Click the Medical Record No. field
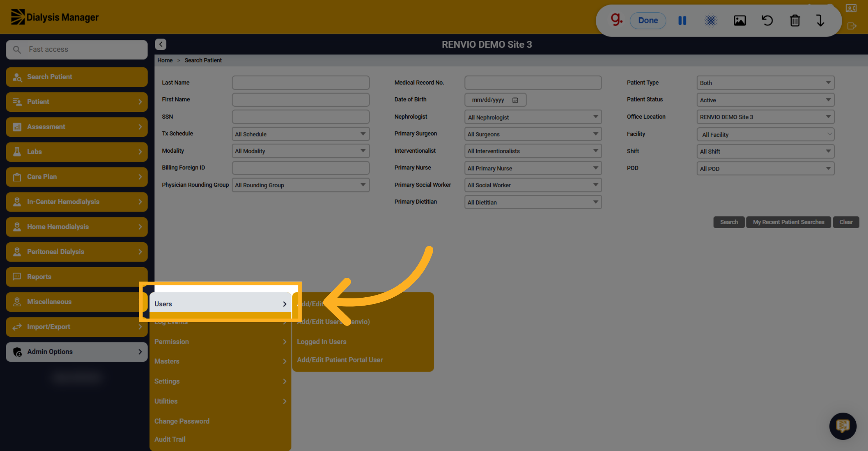The image size is (868, 451). pos(533,83)
